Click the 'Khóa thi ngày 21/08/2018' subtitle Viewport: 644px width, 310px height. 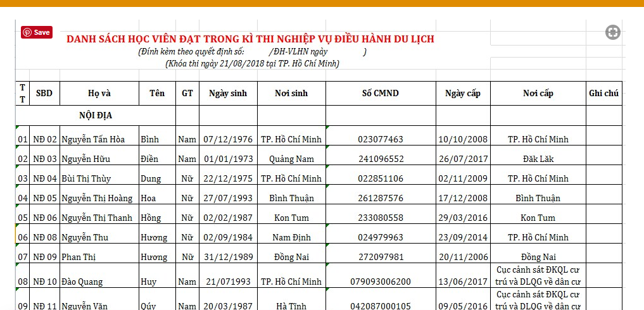coord(252,64)
